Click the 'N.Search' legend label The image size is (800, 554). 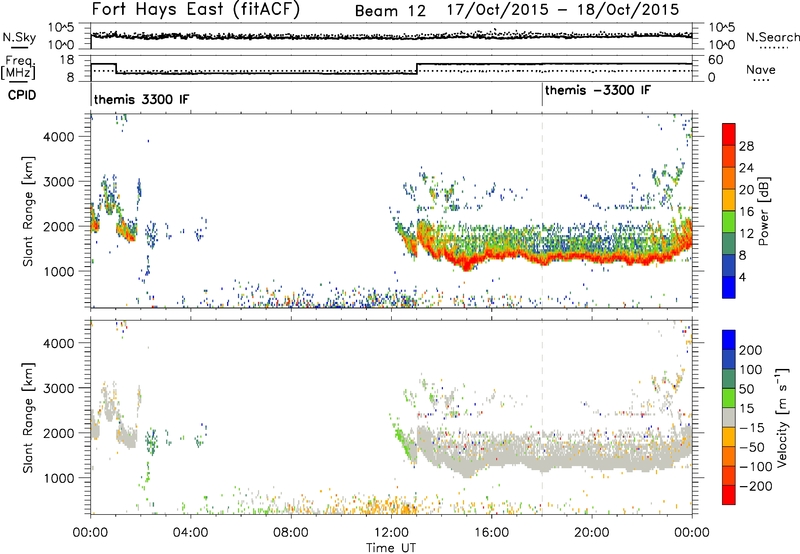click(772, 37)
